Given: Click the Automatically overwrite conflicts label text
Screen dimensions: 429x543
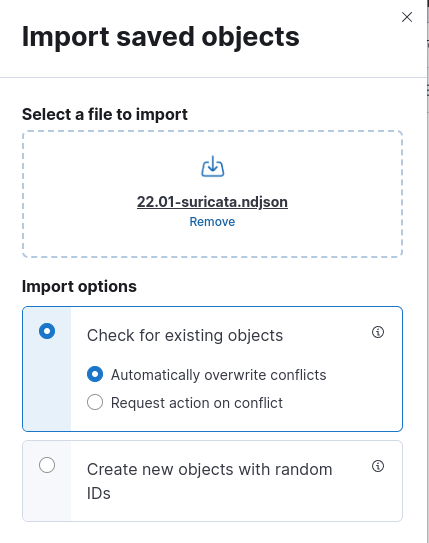Looking at the screenshot, I should coord(218,375).
